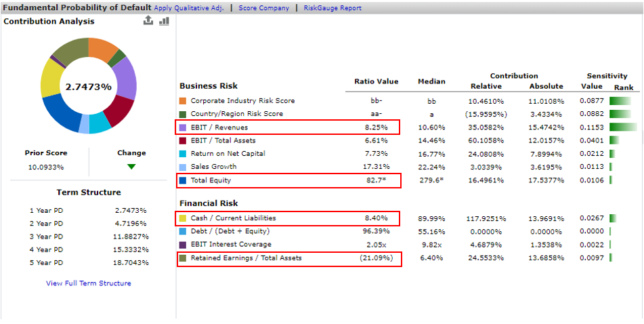644x324 pixels.
Task: Click the EBIT Interest Coverage row label
Action: (x=231, y=245)
